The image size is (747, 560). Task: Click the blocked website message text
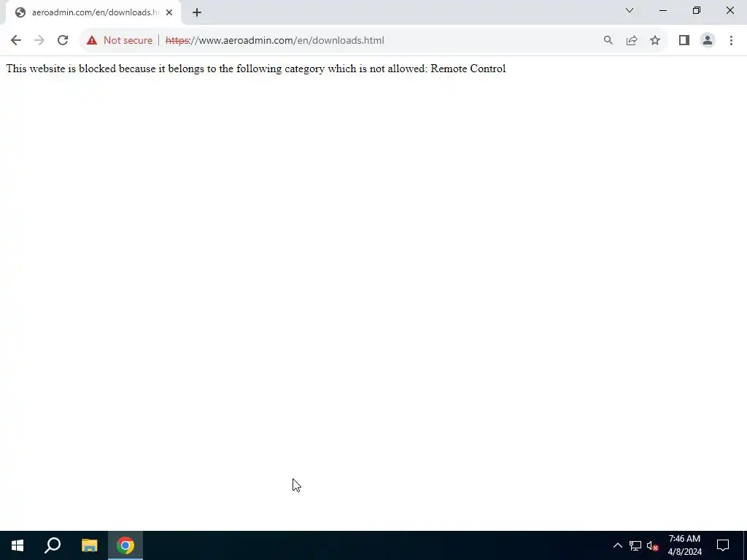click(x=256, y=69)
